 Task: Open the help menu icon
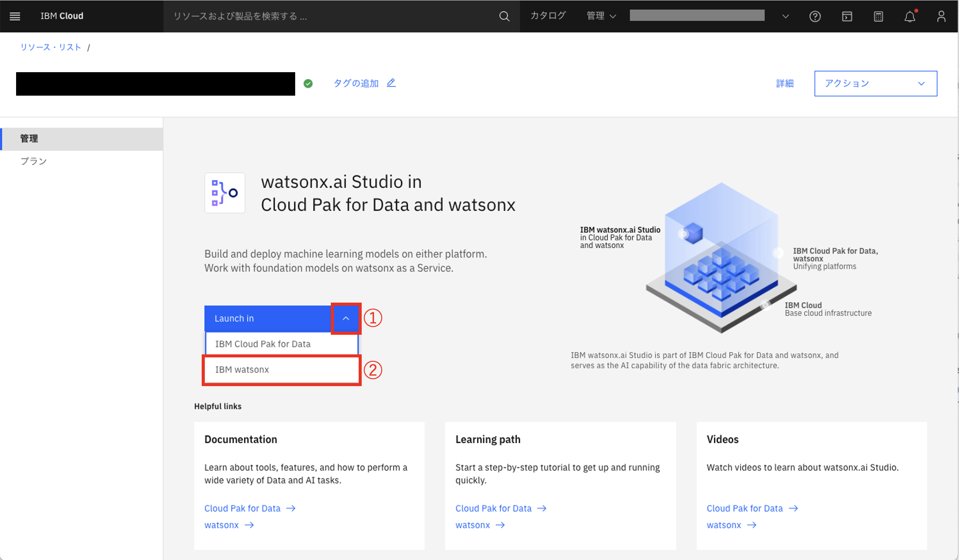tap(815, 16)
